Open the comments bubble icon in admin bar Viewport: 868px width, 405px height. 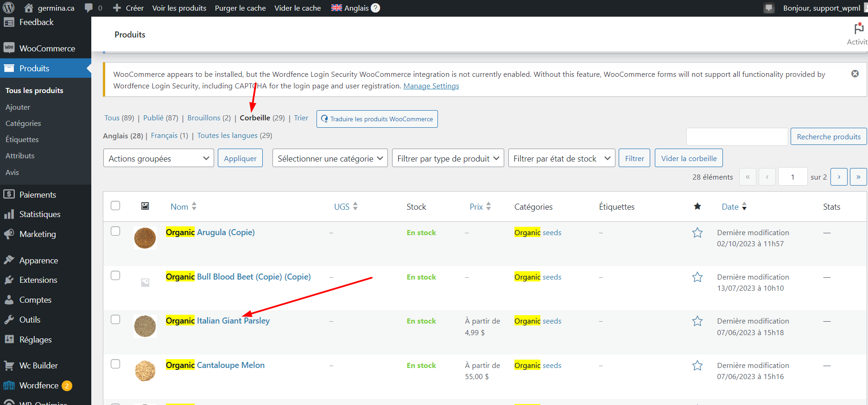click(x=89, y=8)
